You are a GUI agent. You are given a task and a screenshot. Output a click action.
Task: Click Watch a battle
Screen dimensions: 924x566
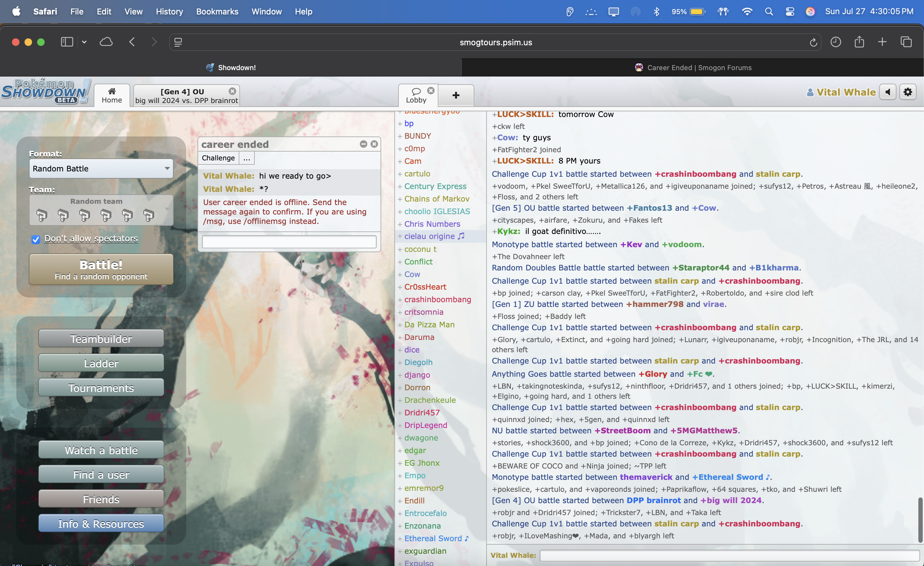coord(101,450)
